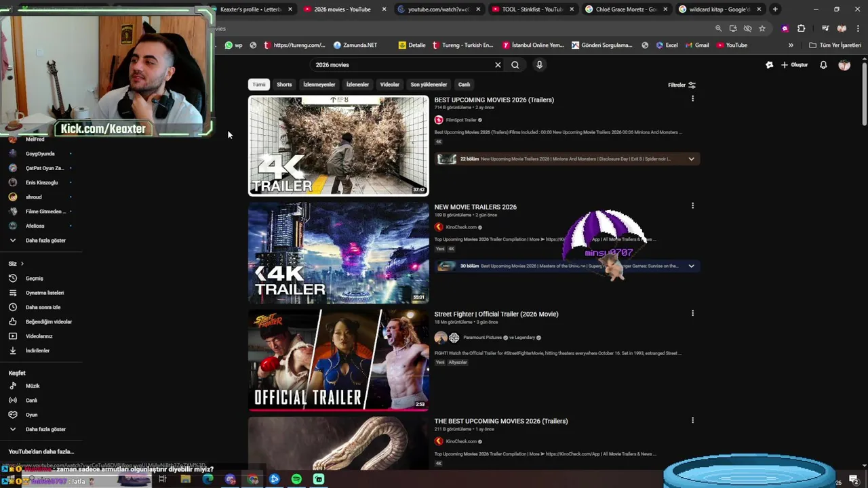
Task: Open the Siz section chevron
Action: (x=22, y=264)
